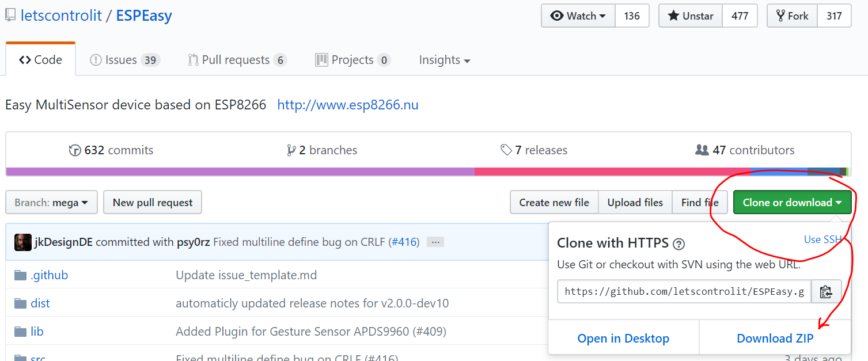The width and height of the screenshot is (868, 361).
Task: View the 136 watchers count
Action: click(x=632, y=16)
